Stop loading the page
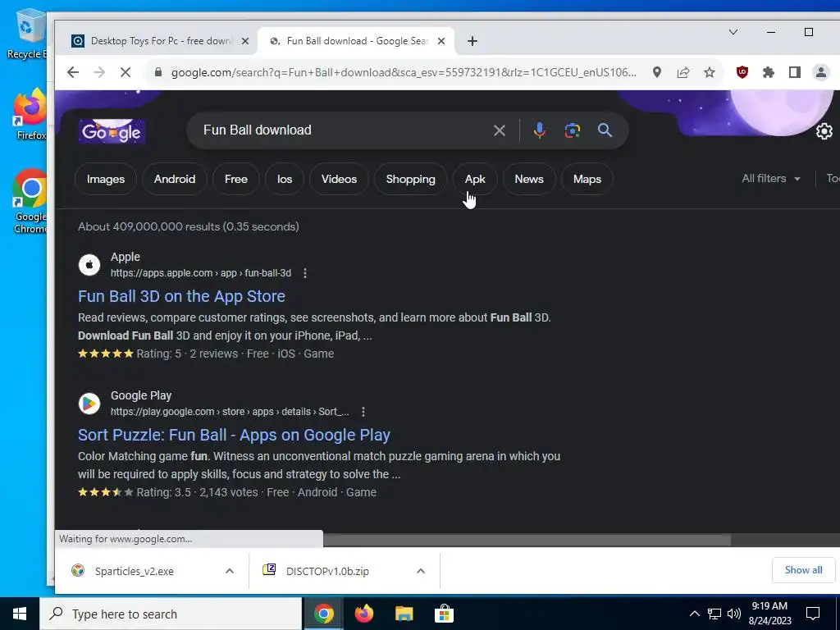The height and width of the screenshot is (630, 840). click(126, 72)
